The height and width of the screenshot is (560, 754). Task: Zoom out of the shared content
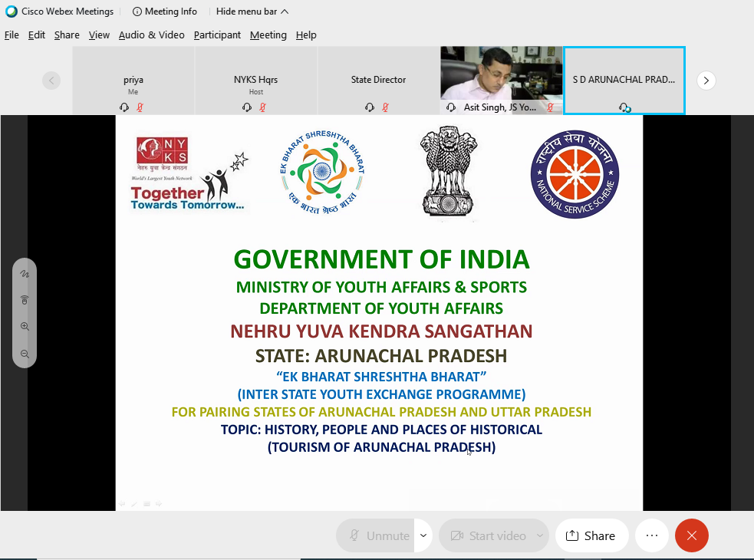25,354
